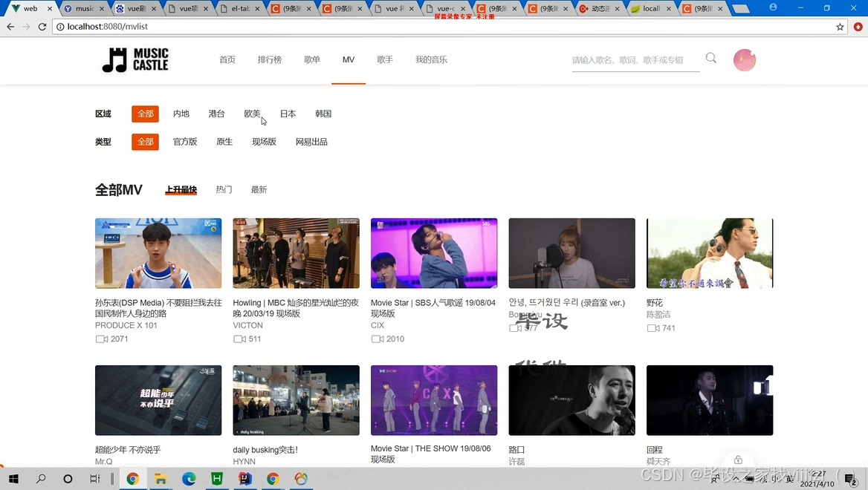868x490 pixels.
Task: Open the notification center icon in the taskbar
Action: (x=850, y=479)
